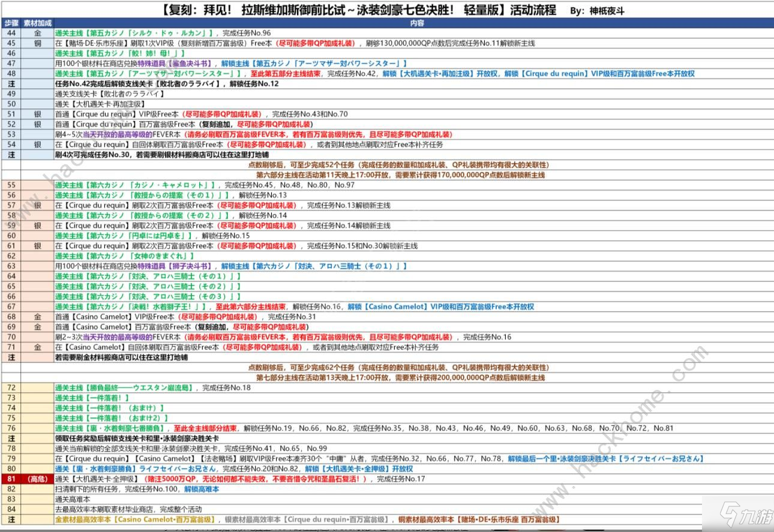Image resolution: width=774 pixels, height=532 pixels.
Task: Select the 铜 bonus cell in row 45
Action: [37, 43]
